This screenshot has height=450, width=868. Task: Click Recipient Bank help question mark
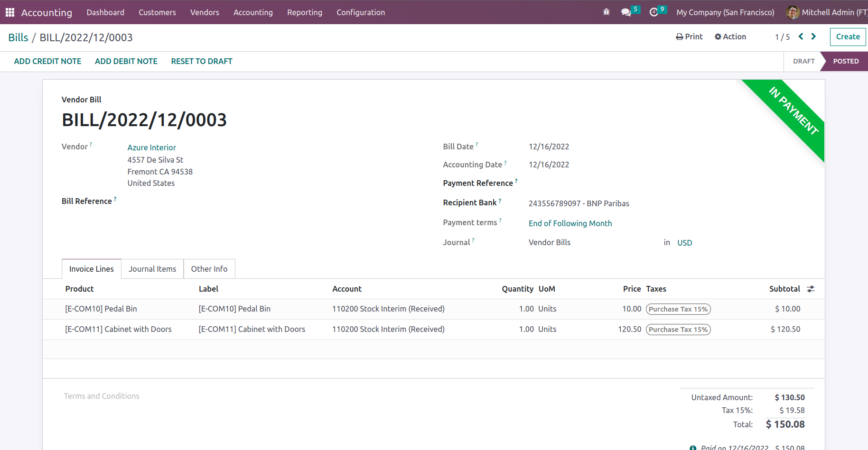(x=500, y=200)
